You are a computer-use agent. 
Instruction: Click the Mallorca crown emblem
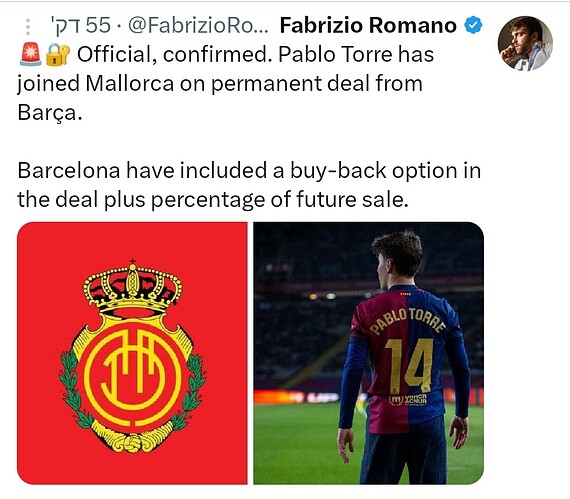pos(132,287)
